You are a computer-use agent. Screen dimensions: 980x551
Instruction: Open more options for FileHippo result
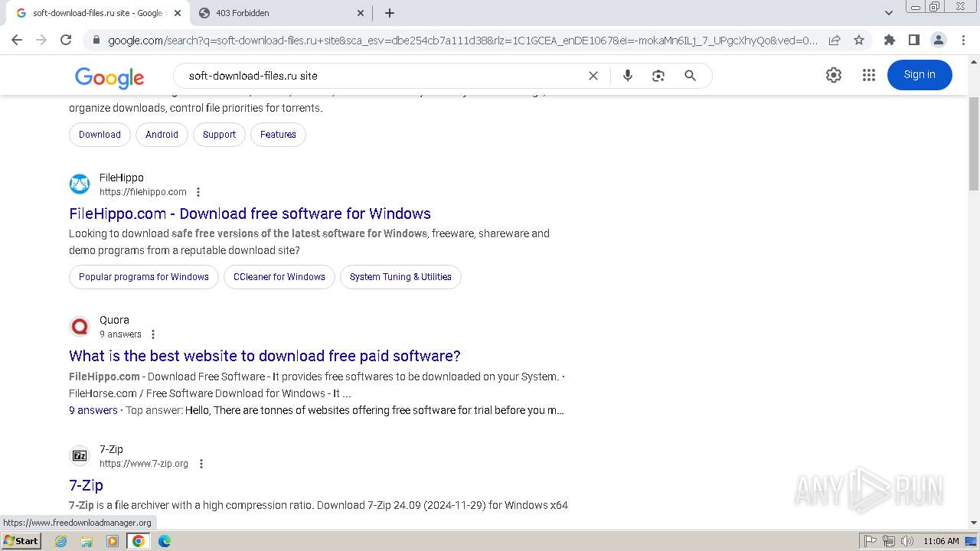pos(198,192)
